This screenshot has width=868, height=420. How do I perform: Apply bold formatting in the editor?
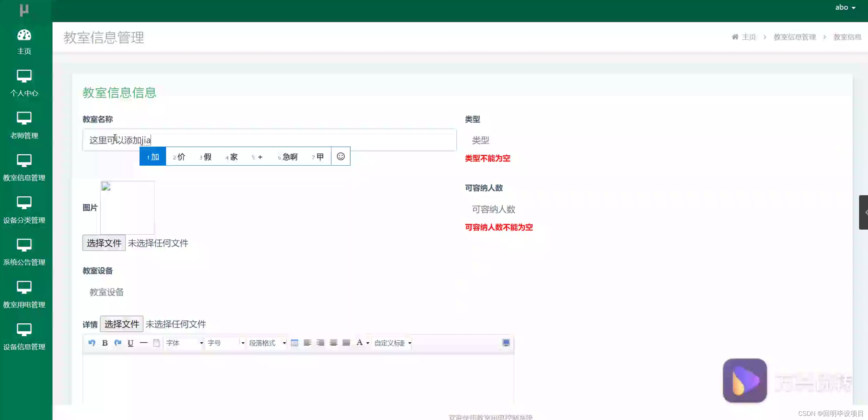(105, 343)
